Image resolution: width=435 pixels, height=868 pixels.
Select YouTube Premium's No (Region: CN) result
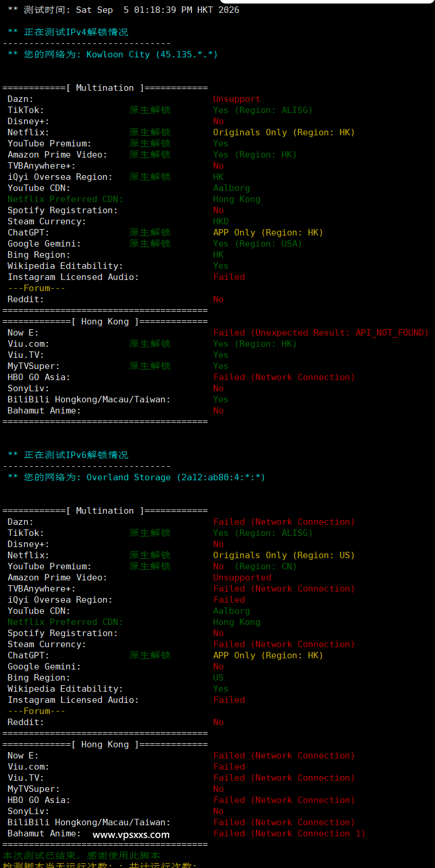point(255,566)
